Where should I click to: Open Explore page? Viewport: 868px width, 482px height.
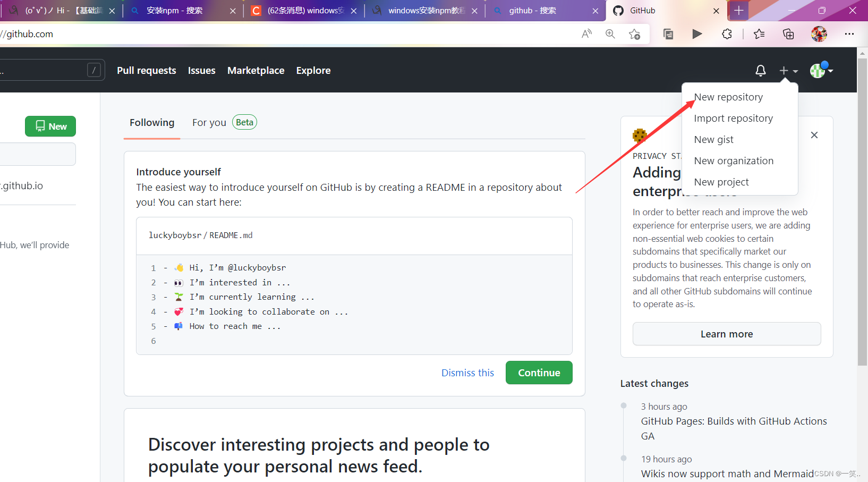tap(313, 70)
